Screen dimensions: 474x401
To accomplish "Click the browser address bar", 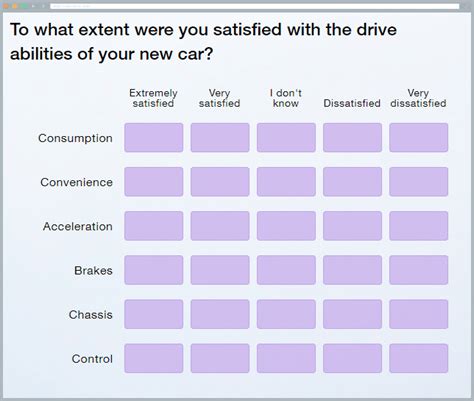I will point(255,6).
